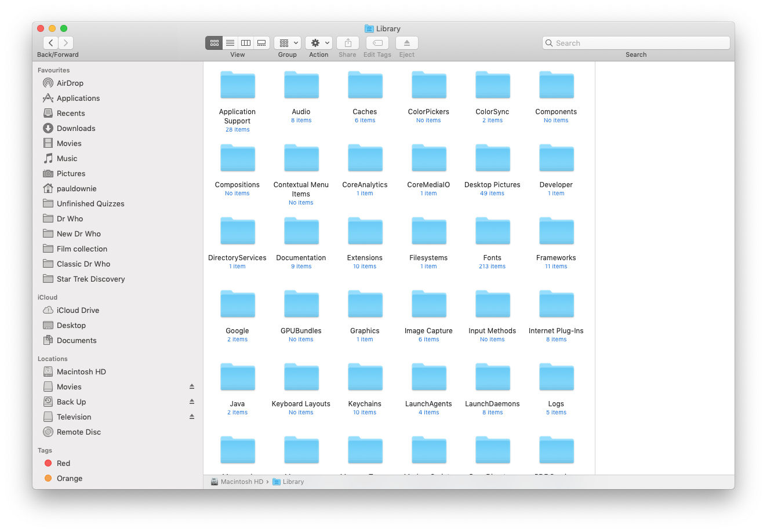This screenshot has width=767, height=532.
Task: Eject the Back Up volume
Action: coord(192,402)
